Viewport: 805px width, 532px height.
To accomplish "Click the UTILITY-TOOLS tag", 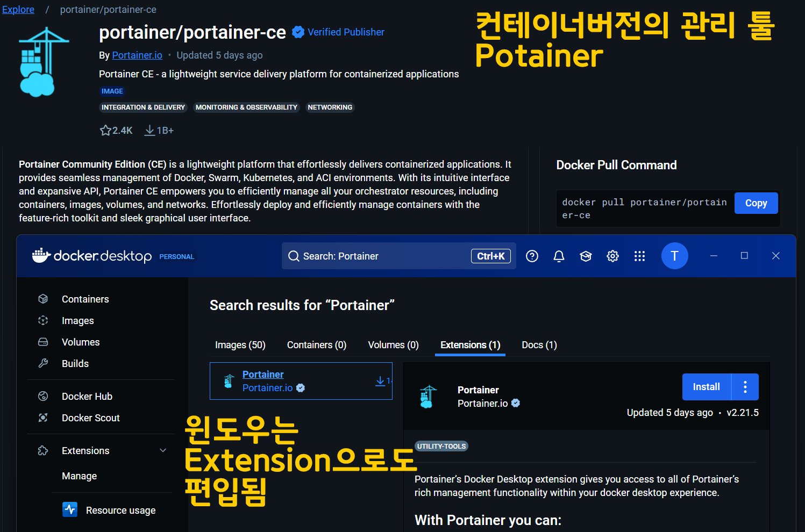I will click(x=441, y=447).
